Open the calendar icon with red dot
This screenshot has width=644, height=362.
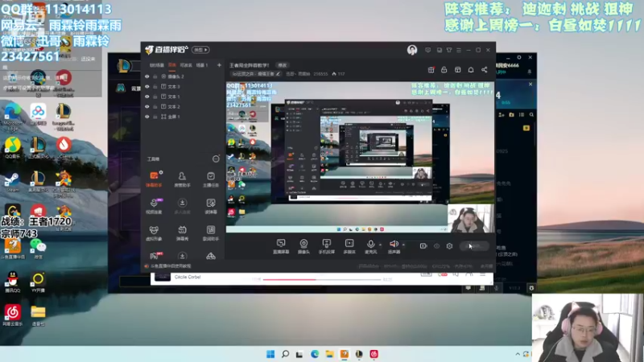click(431, 70)
